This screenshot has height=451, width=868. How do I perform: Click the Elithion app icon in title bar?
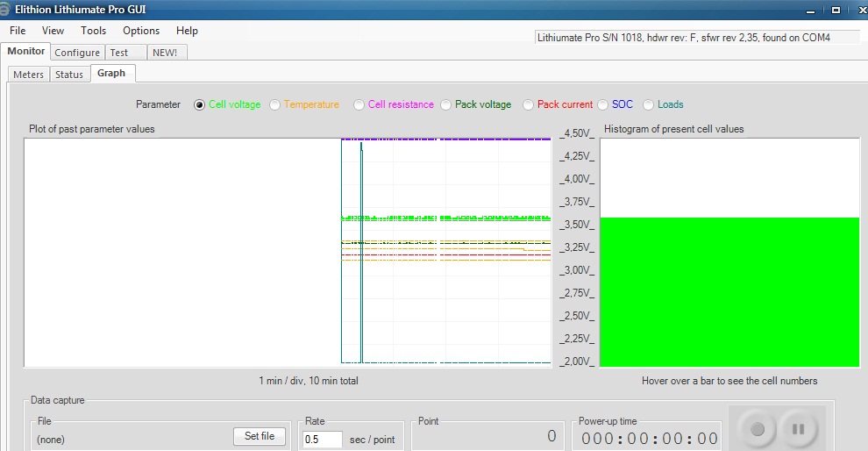(x=4, y=9)
